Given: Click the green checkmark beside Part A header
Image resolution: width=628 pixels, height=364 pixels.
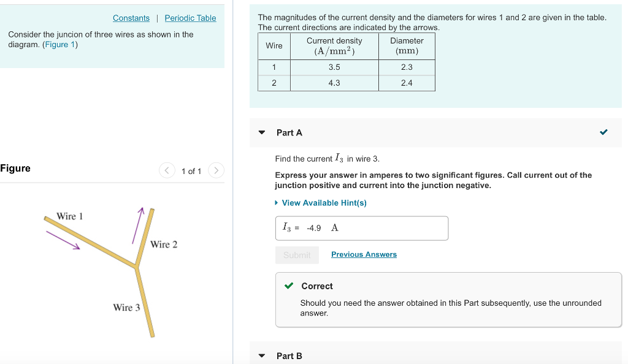Looking at the screenshot, I should [603, 132].
